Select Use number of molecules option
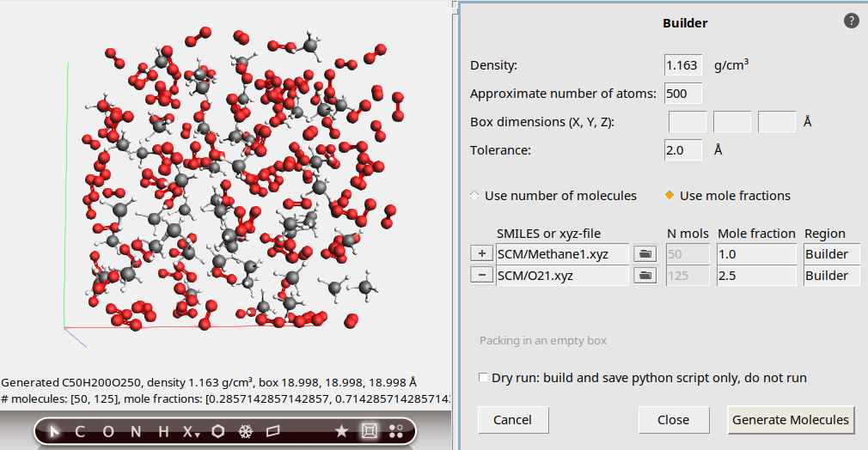Image resolution: width=868 pixels, height=450 pixels. (x=475, y=196)
